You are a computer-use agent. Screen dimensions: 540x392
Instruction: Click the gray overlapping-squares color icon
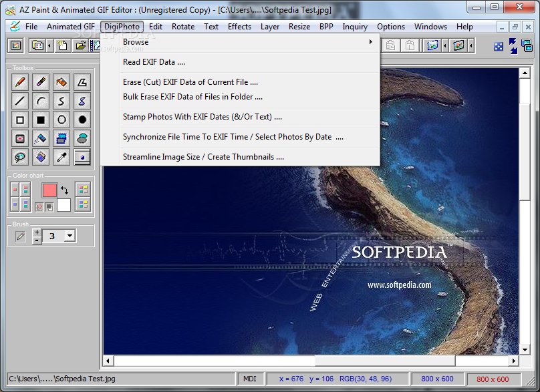point(49,207)
